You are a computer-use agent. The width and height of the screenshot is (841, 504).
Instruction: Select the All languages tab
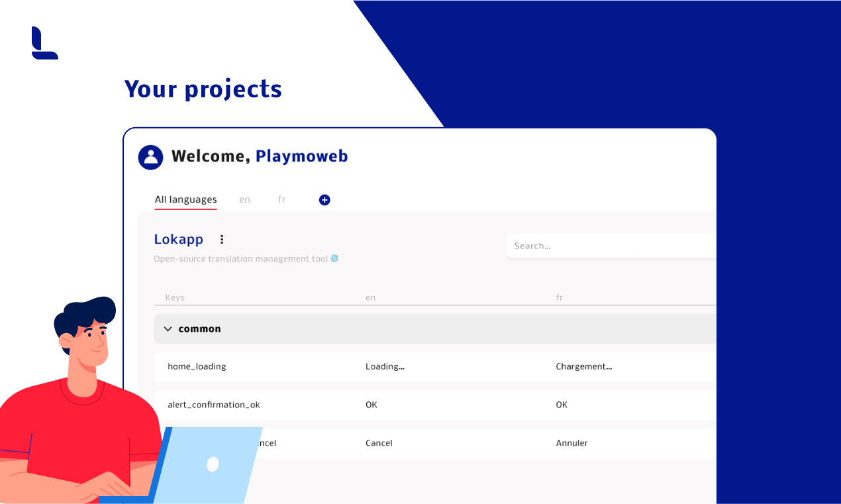(x=185, y=199)
